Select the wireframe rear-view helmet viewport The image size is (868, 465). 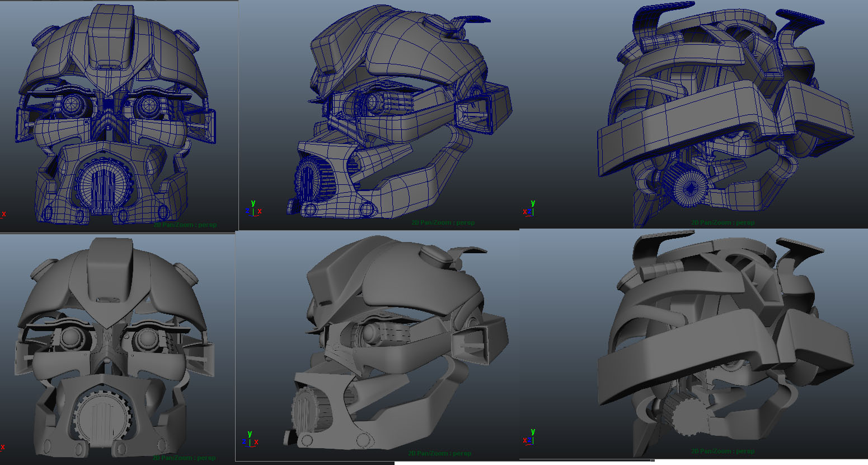pos(694,114)
